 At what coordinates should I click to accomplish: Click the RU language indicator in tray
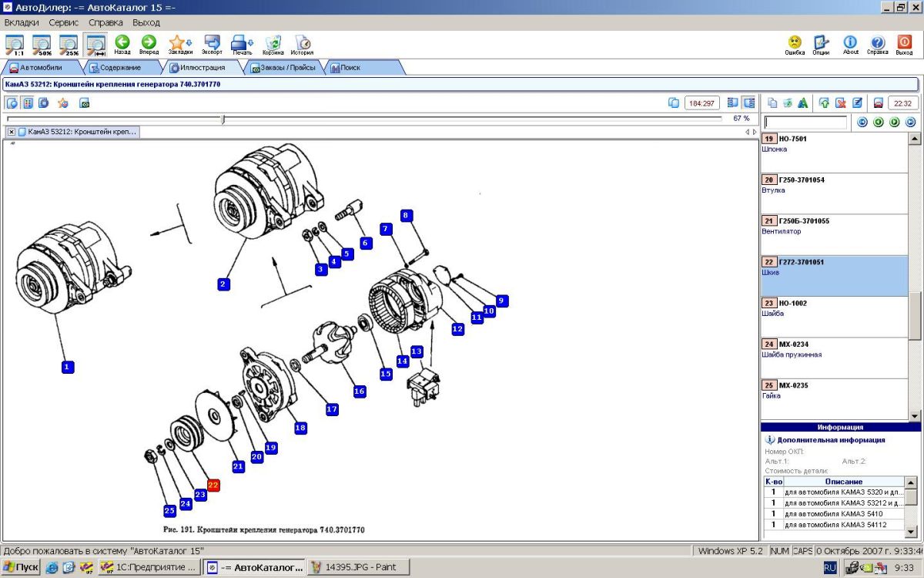[x=830, y=567]
